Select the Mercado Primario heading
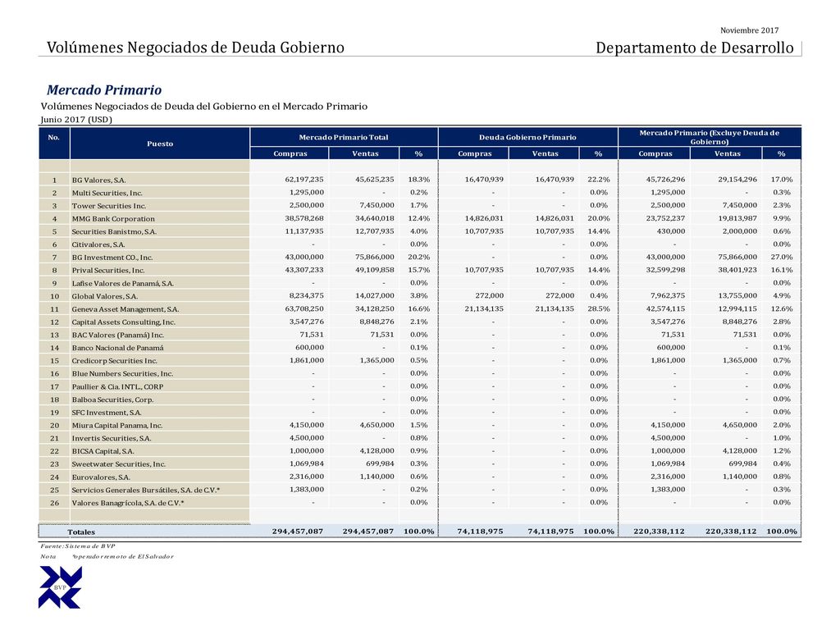 (104, 90)
